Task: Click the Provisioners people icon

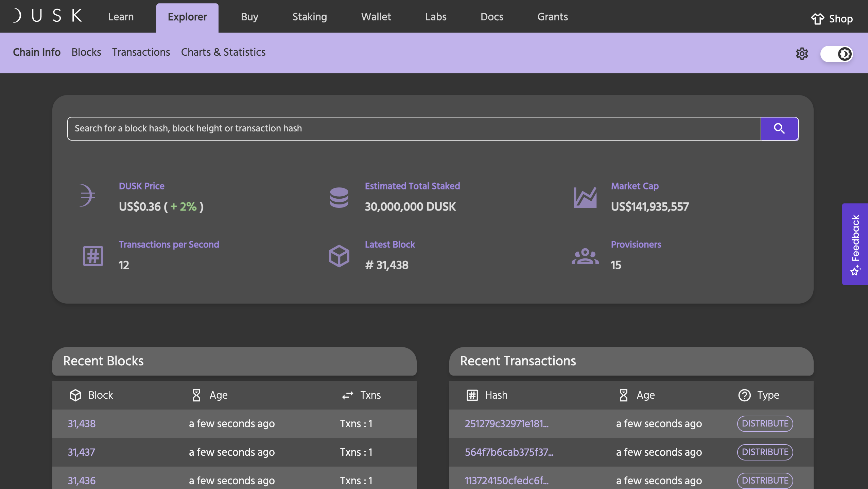Action: pos(585,256)
